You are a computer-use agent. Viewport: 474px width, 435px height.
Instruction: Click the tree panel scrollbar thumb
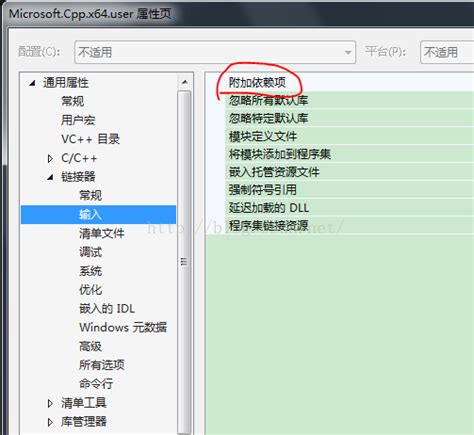click(184, 262)
